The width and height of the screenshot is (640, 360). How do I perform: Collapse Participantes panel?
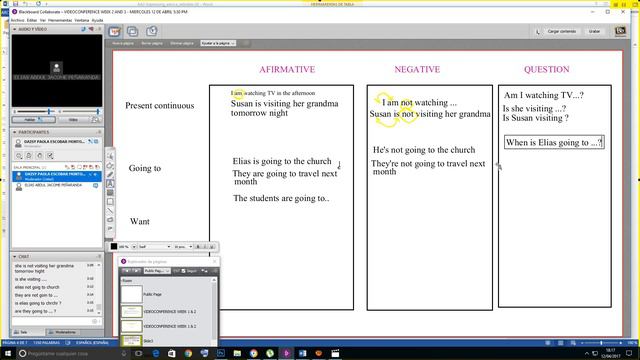pos(15,132)
